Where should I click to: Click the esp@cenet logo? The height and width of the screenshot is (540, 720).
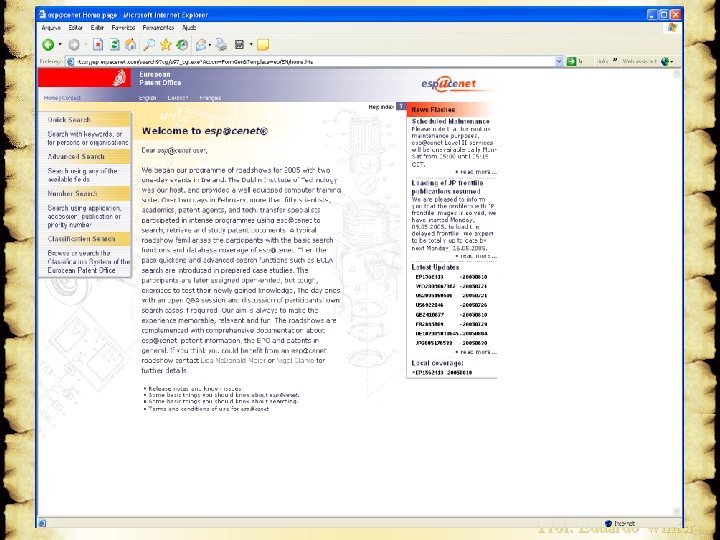point(449,84)
